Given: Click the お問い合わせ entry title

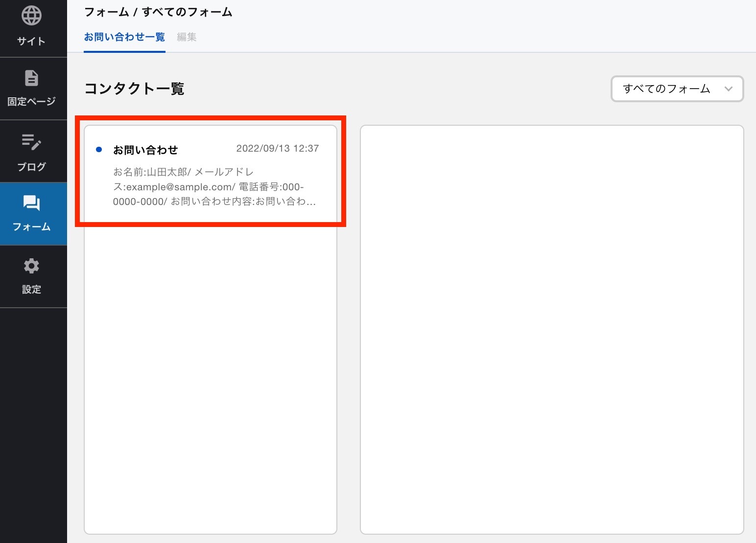Looking at the screenshot, I should (145, 150).
